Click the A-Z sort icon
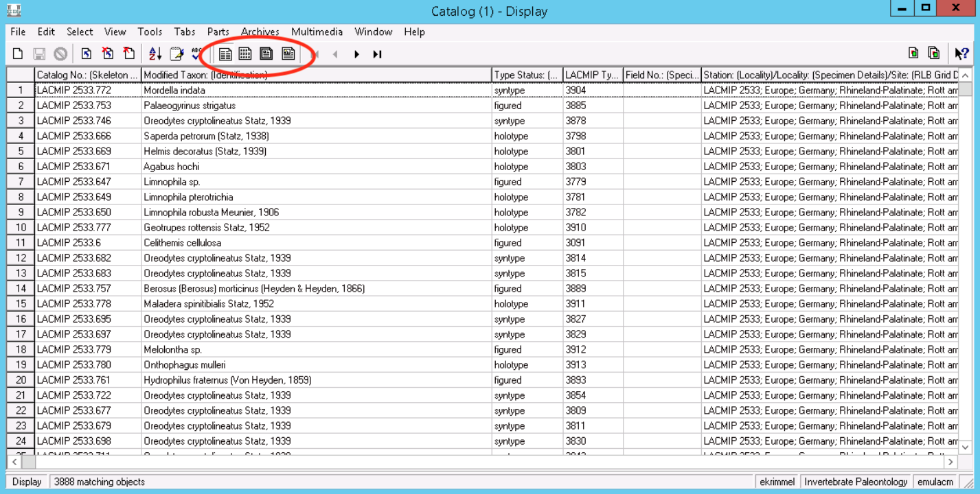The height and width of the screenshot is (494, 980). tap(155, 54)
